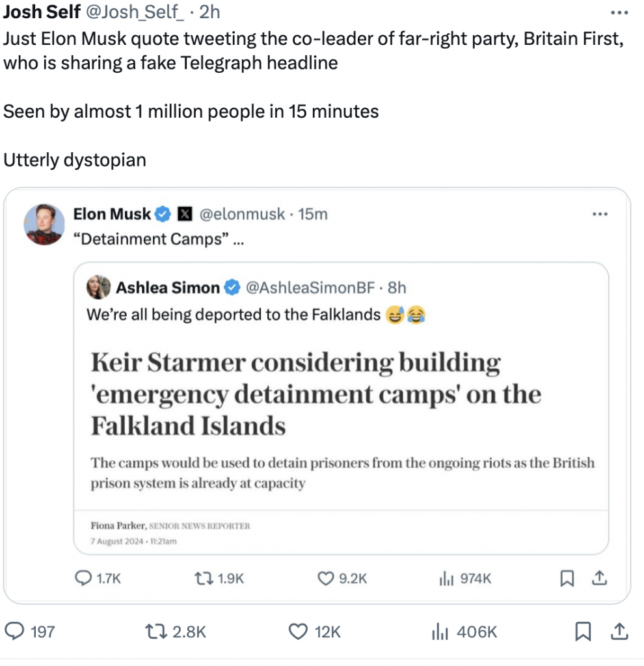Open reply icon on Elon Musk's quoted tweet
644x666 pixels.
(x=85, y=578)
